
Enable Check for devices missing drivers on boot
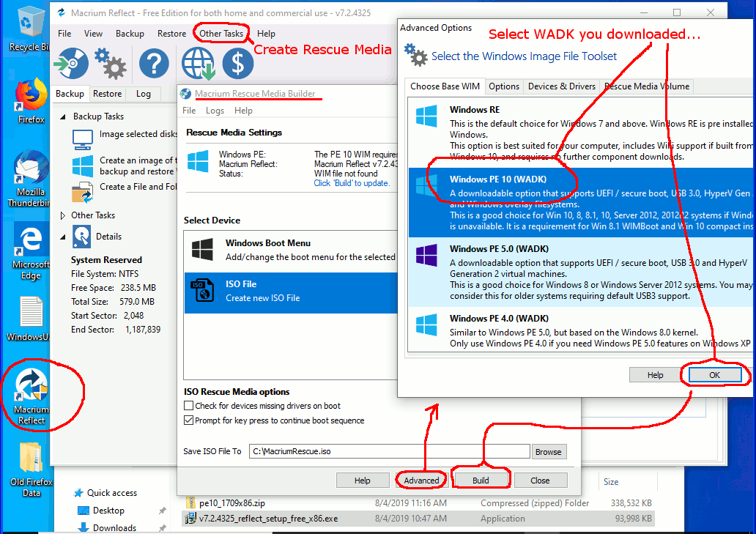pos(188,405)
